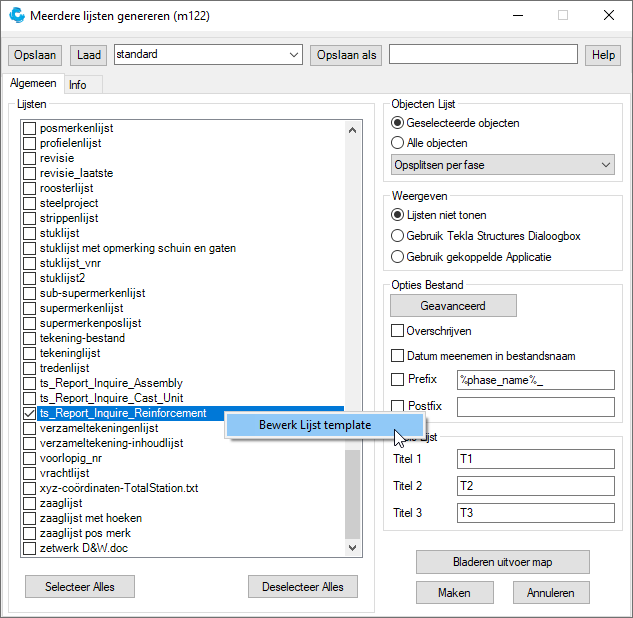Choose Gebruik gekoppelde Applicatie option

tap(397, 257)
